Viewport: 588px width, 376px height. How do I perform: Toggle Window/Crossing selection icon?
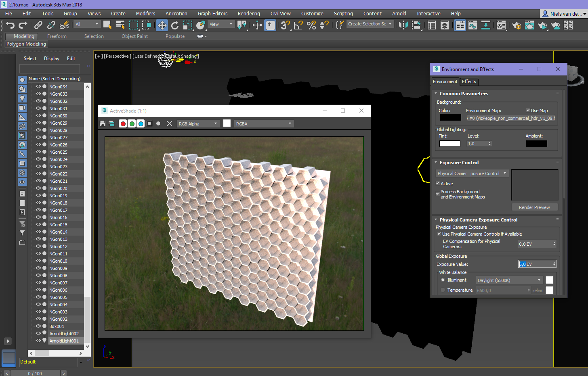coord(146,25)
